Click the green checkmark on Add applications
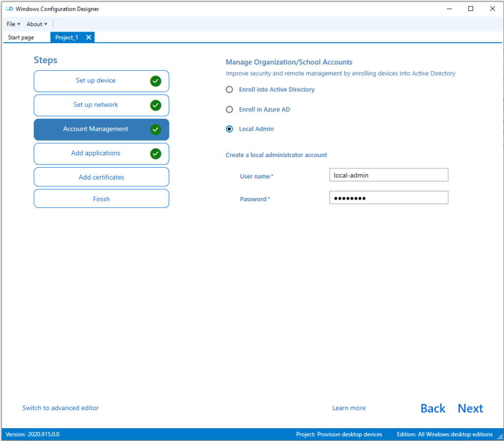This screenshot has width=504, height=441. [156, 153]
